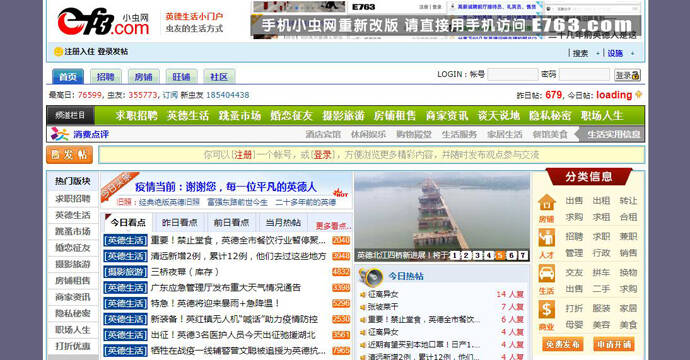Image resolution: width=690 pixels, height=360 pixels.
Task: Select the 首页 tab
Action: coord(68,77)
